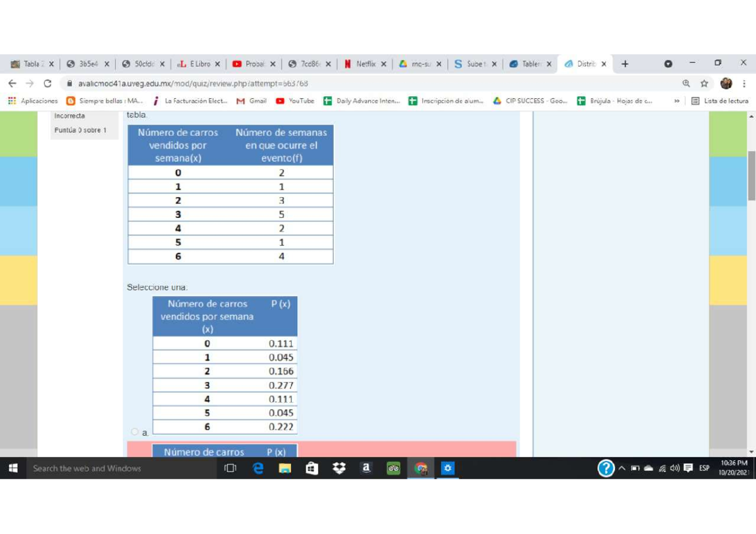Screen dimensions: 756x534
Task: Close the active Distrib tab
Action: [604, 64]
